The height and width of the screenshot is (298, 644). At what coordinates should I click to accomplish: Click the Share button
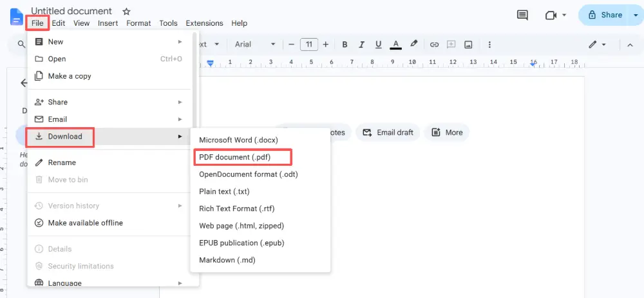pyautogui.click(x=604, y=15)
